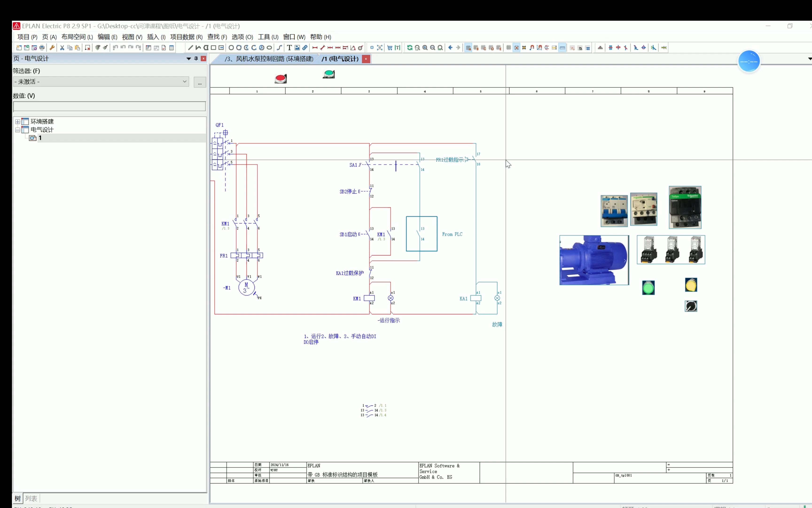This screenshot has width=812, height=508.
Task: Open the 插入 (I) menu
Action: click(x=156, y=37)
